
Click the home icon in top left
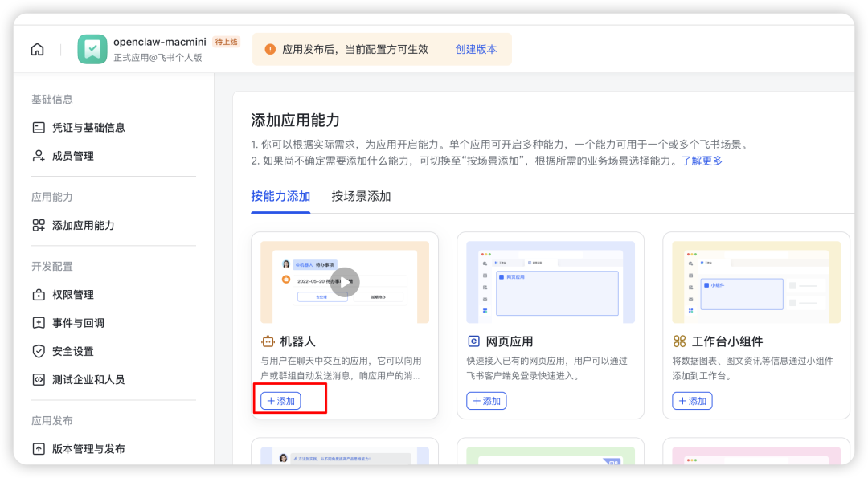(x=37, y=48)
